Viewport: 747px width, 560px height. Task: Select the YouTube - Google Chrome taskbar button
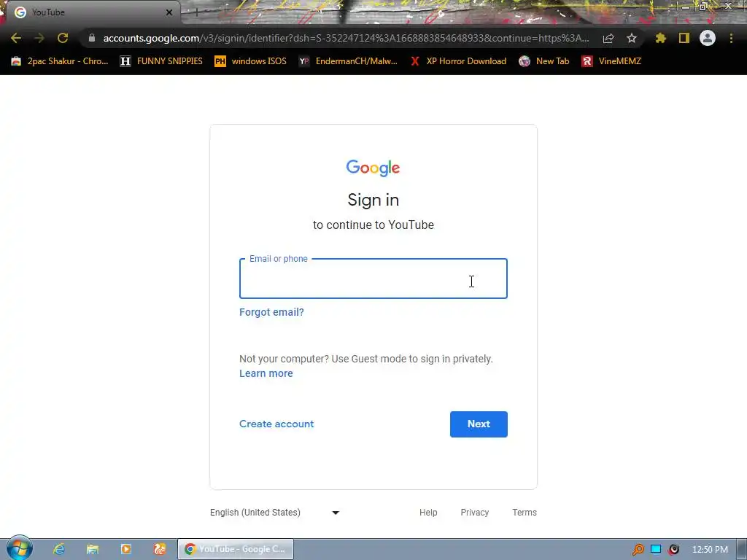236,549
